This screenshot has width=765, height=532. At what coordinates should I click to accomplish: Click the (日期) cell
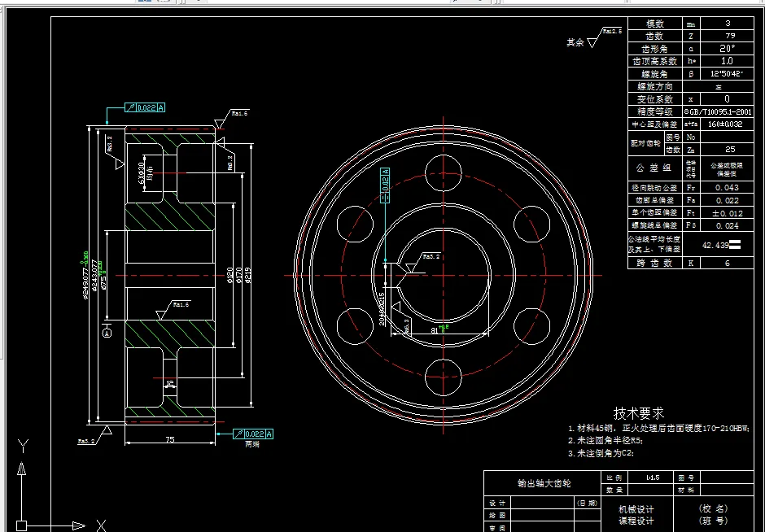[x=588, y=503]
